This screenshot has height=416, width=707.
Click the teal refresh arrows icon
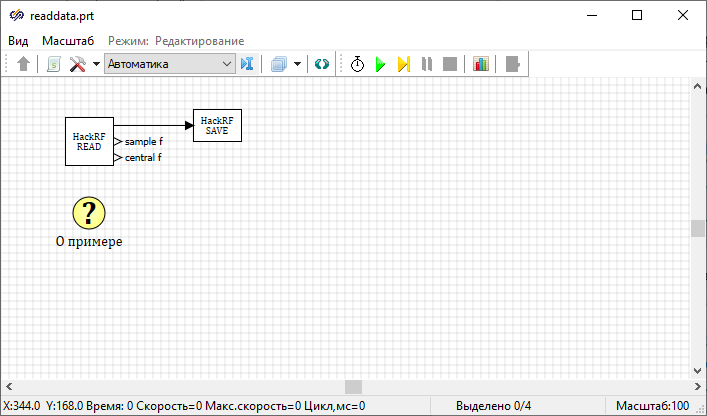(x=321, y=64)
